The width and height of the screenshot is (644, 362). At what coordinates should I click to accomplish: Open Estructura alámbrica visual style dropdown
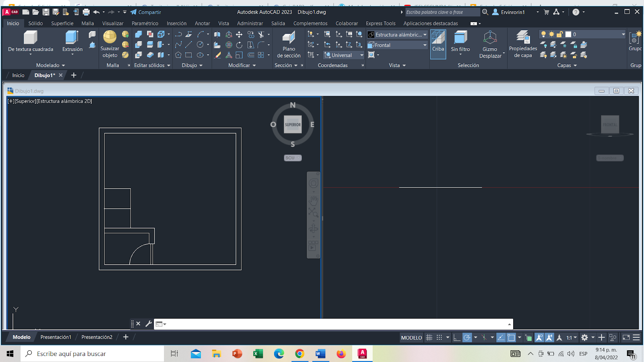(x=398, y=35)
